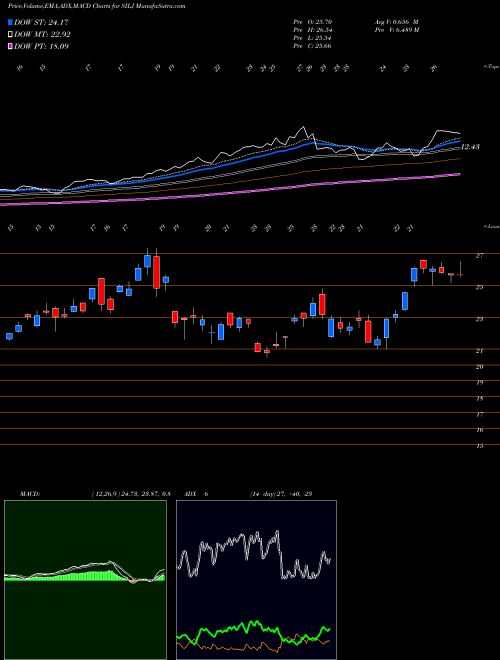Open the dark blue ADX indicator panel
Screen dimensions: 500x660
(x=256, y=580)
